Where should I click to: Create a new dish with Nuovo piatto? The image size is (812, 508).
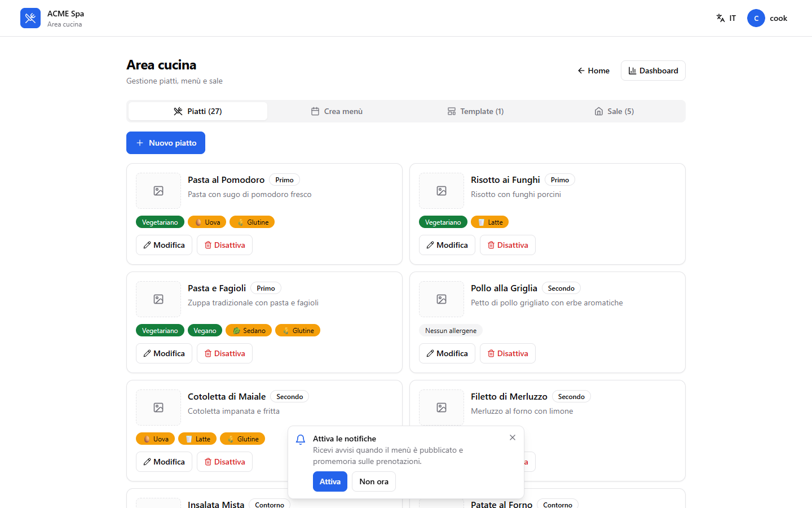tap(166, 143)
